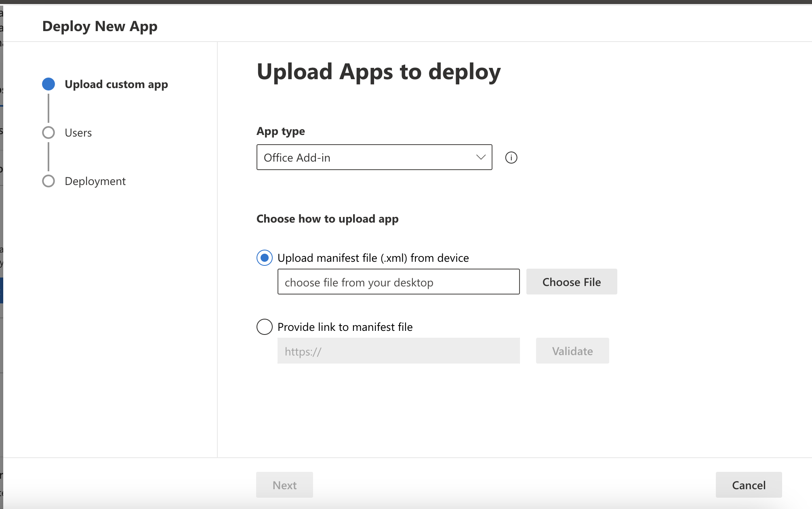Click the choose file from desktop field
This screenshot has height=509, width=812.
coord(398,282)
